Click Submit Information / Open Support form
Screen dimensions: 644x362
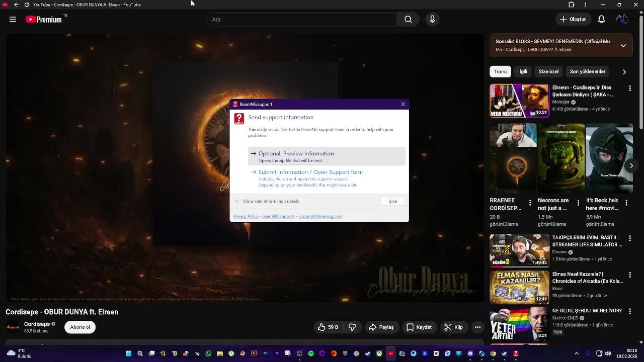[x=327, y=178]
